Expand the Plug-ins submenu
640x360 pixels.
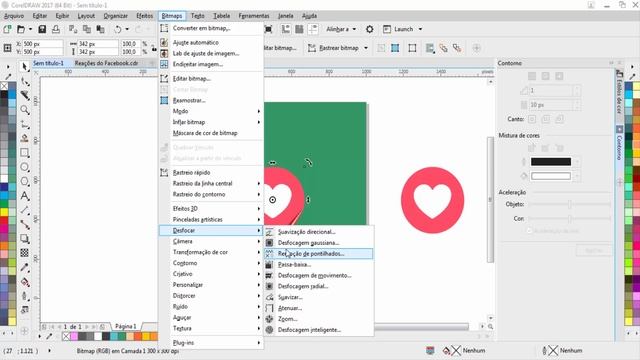210,343
